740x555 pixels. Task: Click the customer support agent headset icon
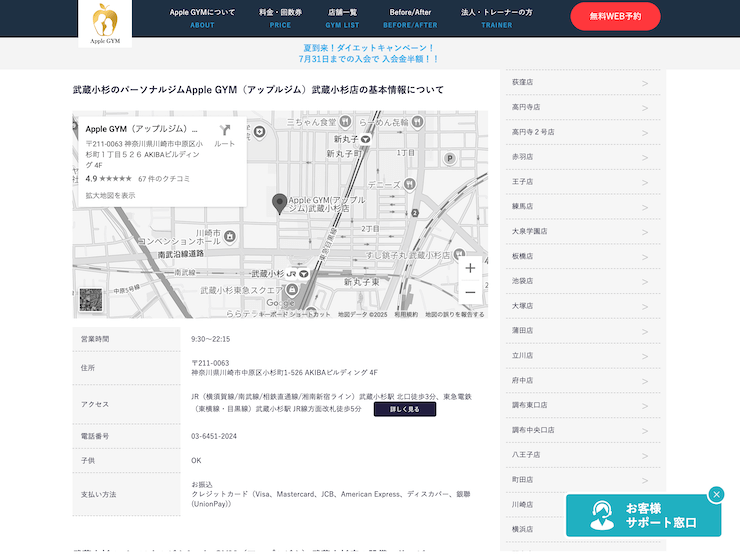(602, 515)
